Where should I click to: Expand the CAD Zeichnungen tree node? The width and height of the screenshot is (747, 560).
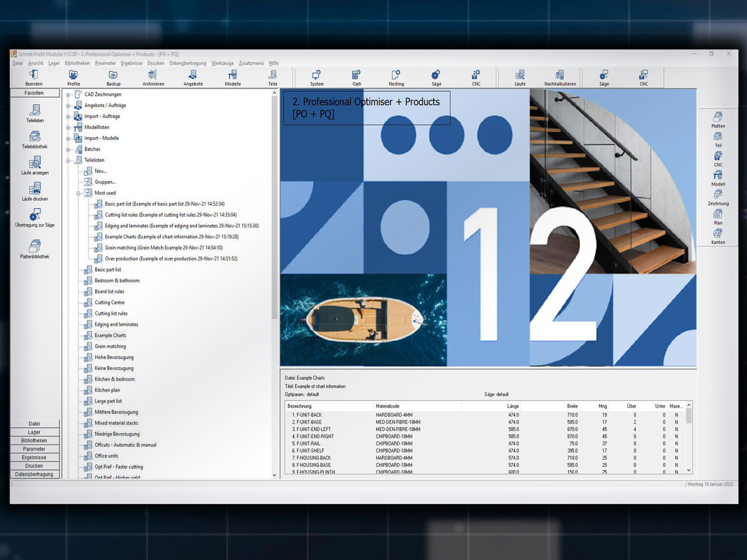(x=68, y=95)
